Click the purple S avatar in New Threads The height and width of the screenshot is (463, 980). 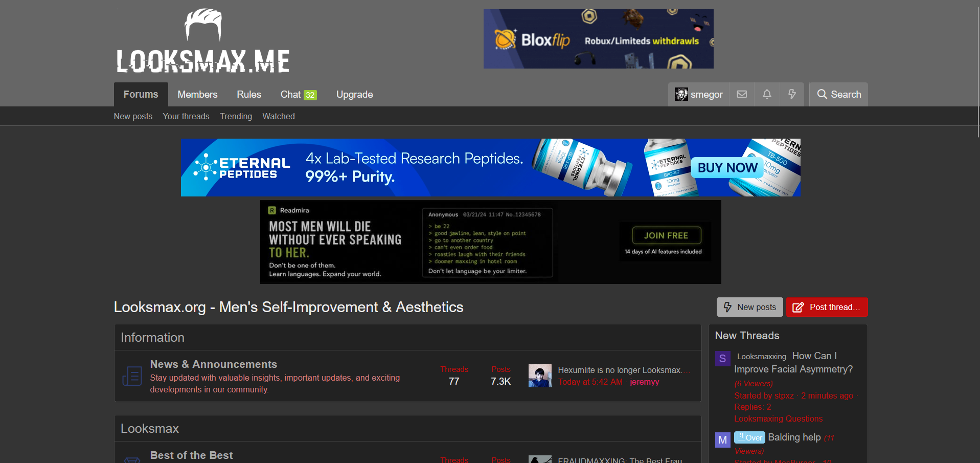click(x=722, y=358)
